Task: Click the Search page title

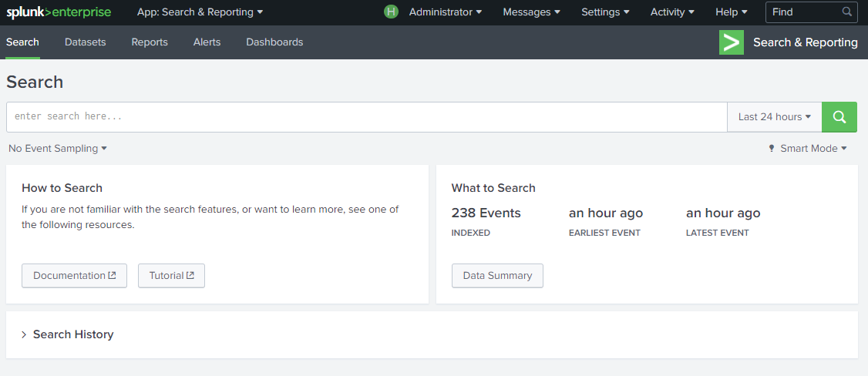Action: [35, 82]
